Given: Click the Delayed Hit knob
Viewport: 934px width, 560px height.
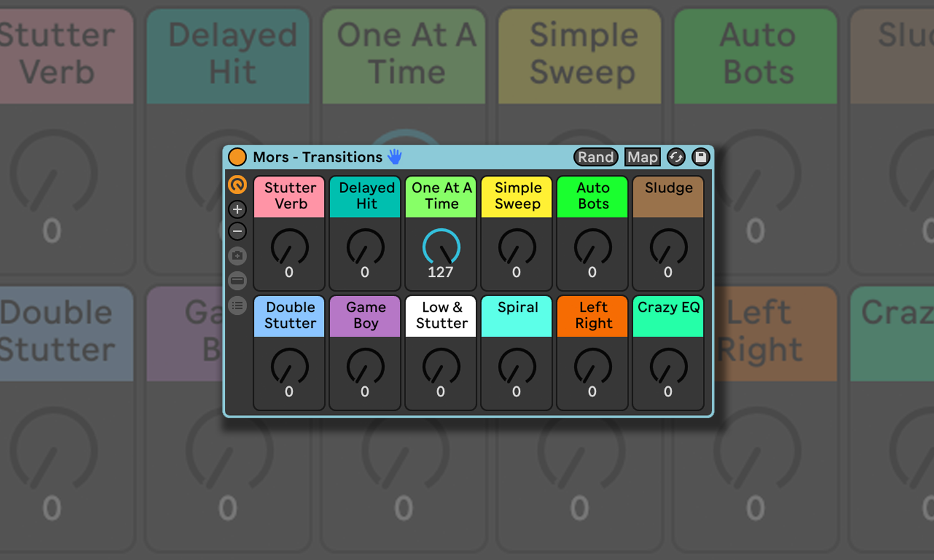Looking at the screenshot, I should click(x=366, y=246).
